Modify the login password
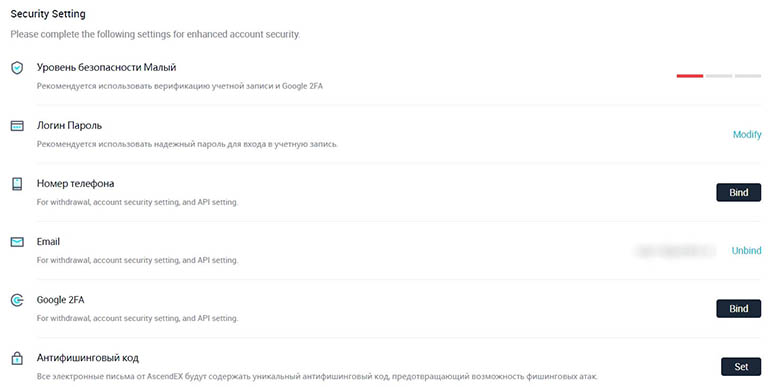 point(747,134)
